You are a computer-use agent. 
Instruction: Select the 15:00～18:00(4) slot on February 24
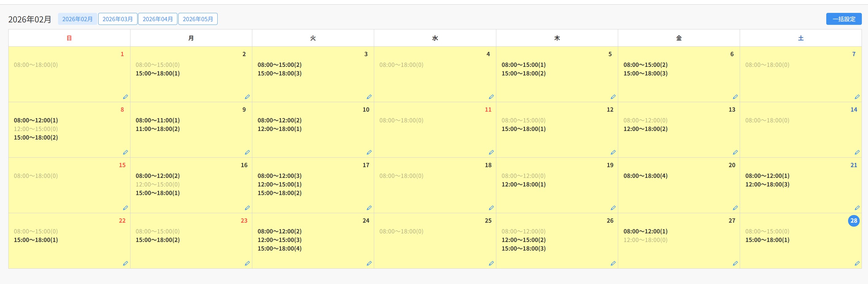click(279, 249)
